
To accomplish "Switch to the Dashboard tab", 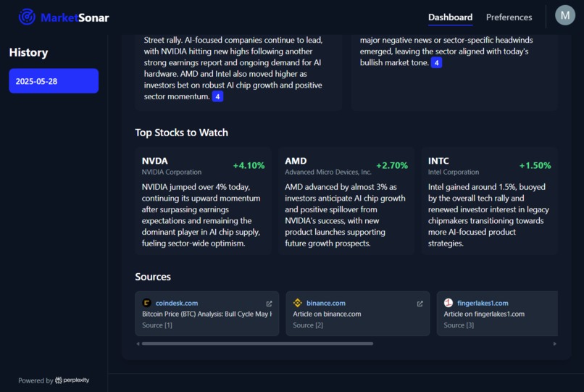I will (x=450, y=17).
